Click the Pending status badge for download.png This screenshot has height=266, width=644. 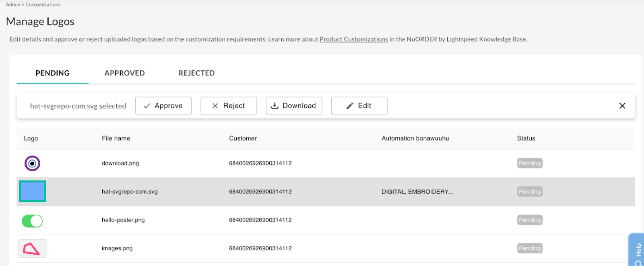click(530, 163)
